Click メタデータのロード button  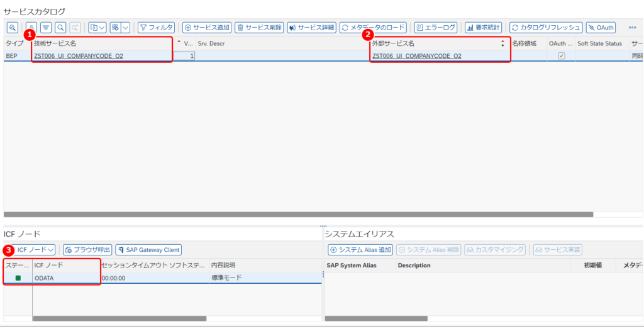click(373, 28)
